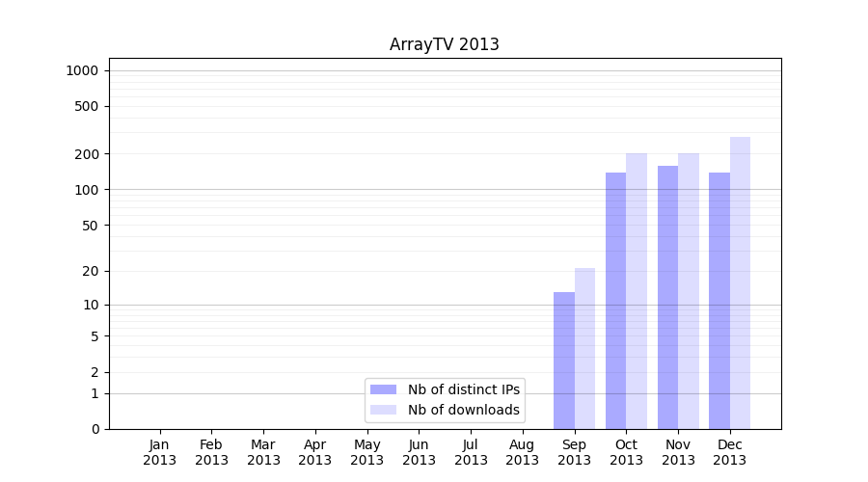Click the 1000 y-axis tick label
This screenshot has width=868, height=482.
click(x=82, y=70)
